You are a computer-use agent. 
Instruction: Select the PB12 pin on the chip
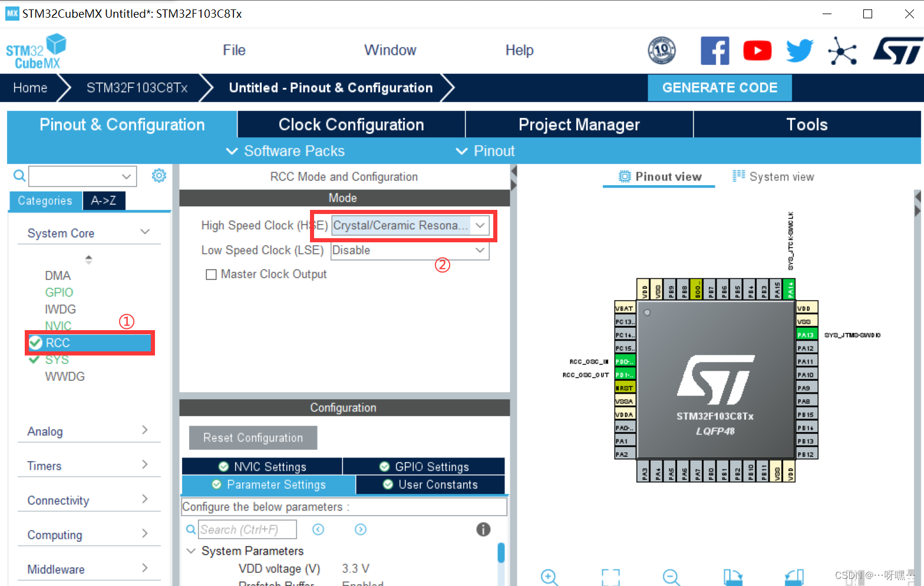[806, 455]
